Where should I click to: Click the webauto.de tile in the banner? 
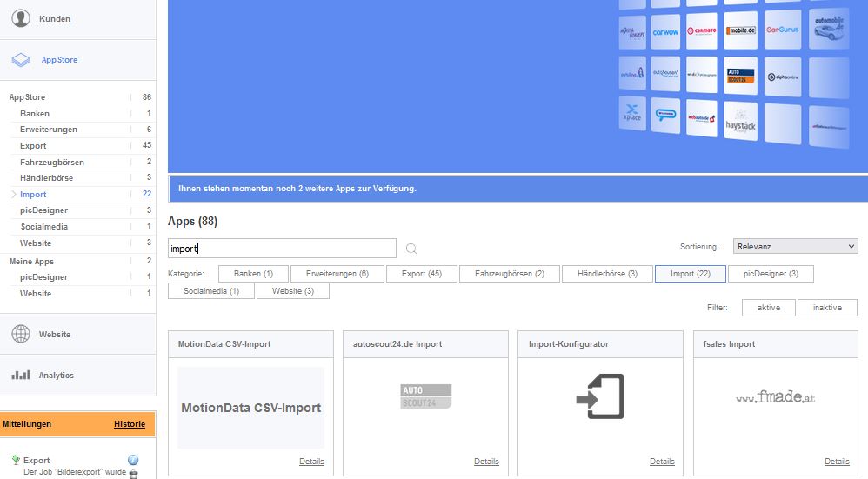[701, 118]
